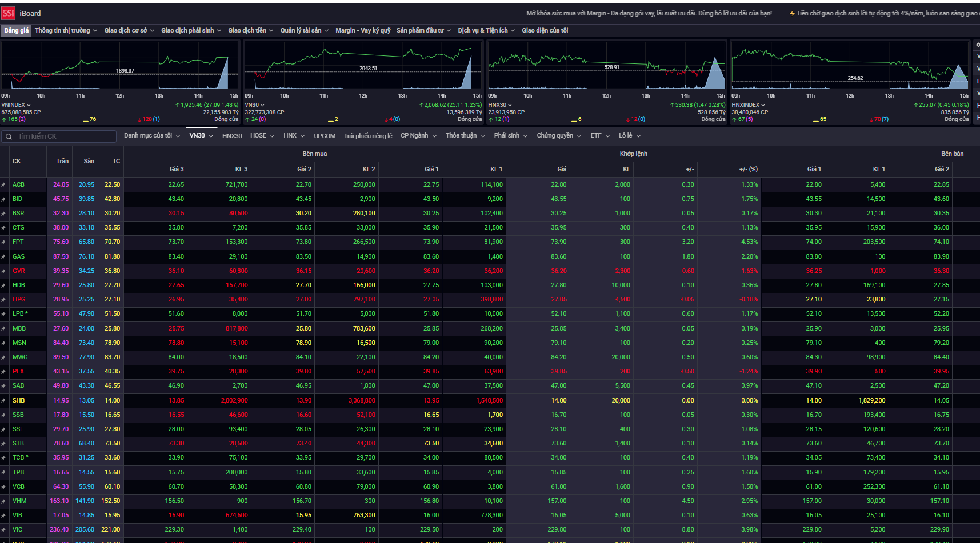Pin the PLX stock row
The height and width of the screenshot is (543, 980).
(x=3, y=372)
